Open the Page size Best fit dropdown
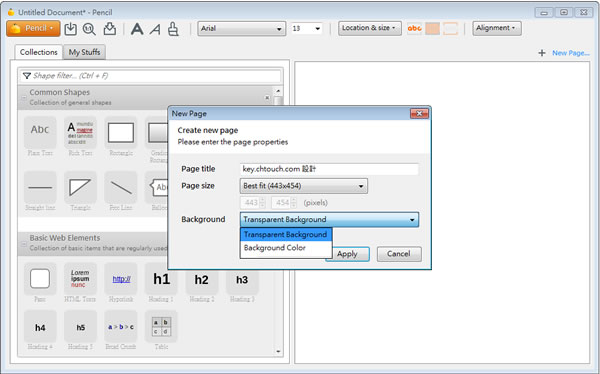The height and width of the screenshot is (374, 600). click(x=304, y=186)
